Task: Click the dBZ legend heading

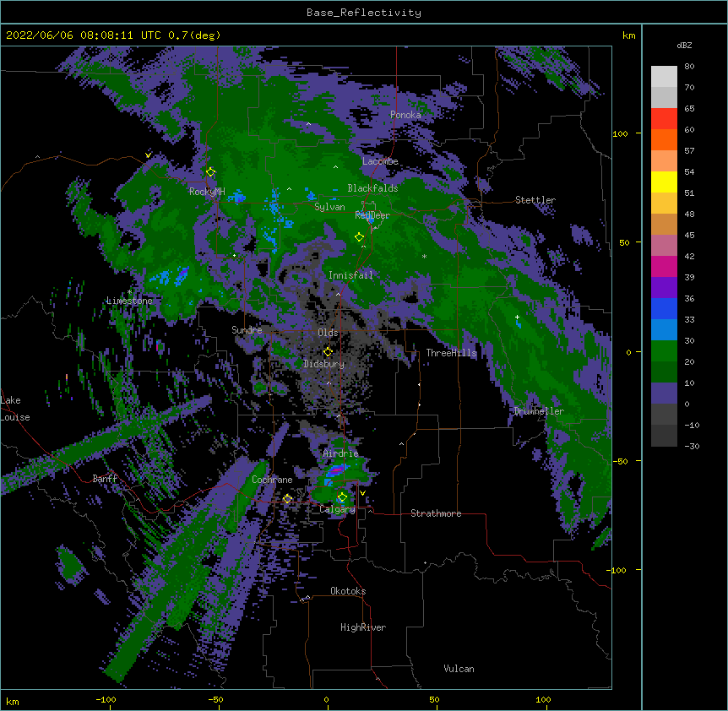Action: 684,46
